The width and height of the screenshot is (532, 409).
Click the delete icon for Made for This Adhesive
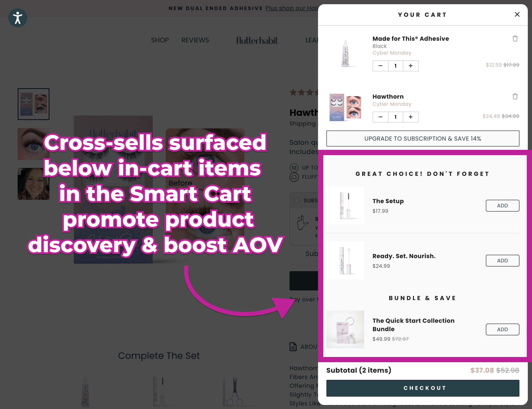pyautogui.click(x=515, y=39)
